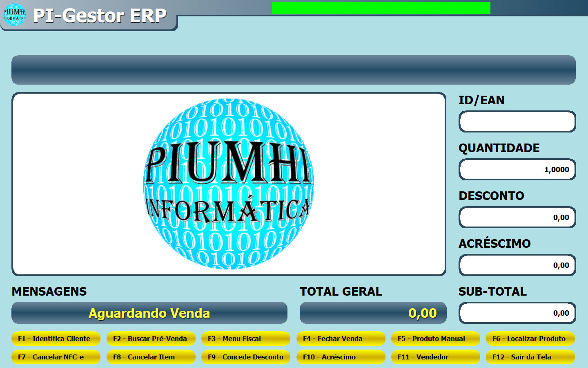588x368 pixels.
Task: Click the PI-Gestor ERP title text
Action: (100, 16)
